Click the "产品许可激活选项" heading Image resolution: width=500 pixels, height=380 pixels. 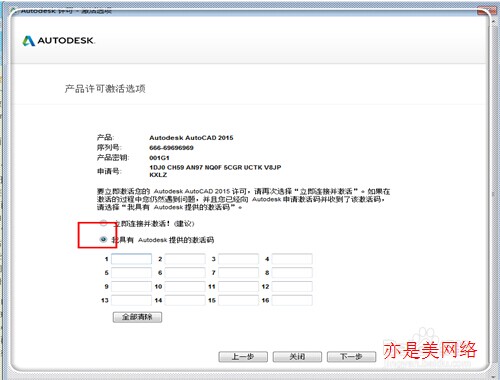coord(105,89)
